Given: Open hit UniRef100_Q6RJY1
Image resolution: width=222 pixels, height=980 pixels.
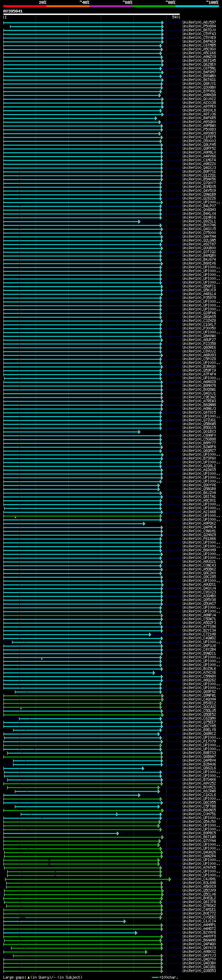Looking at the screenshot, I should [199, 84].
